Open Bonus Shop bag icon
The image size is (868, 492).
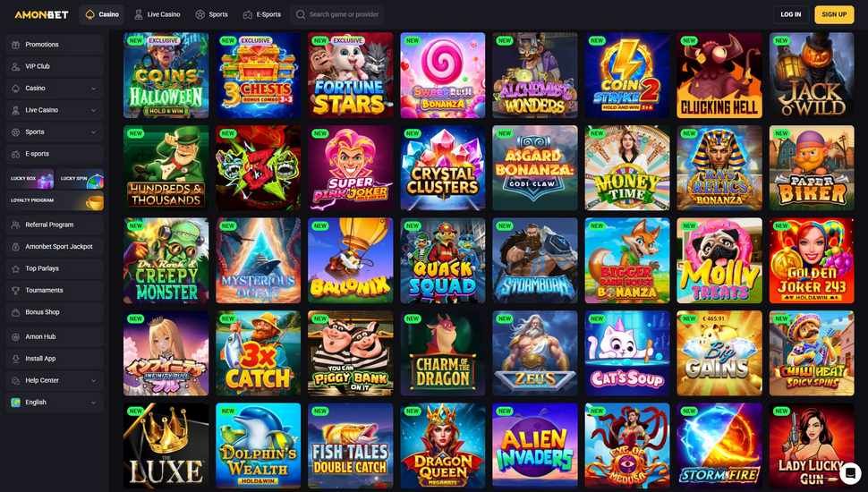click(x=15, y=312)
